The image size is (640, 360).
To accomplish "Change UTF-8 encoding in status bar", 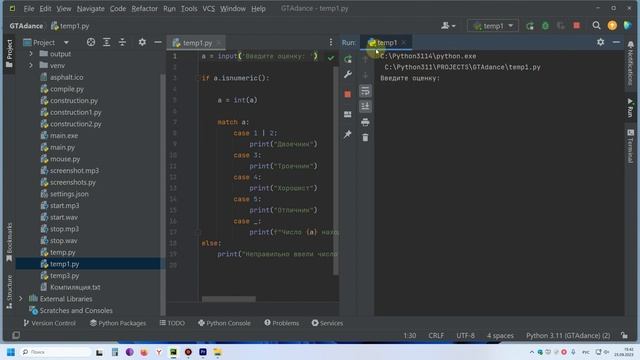I will click(x=465, y=336).
